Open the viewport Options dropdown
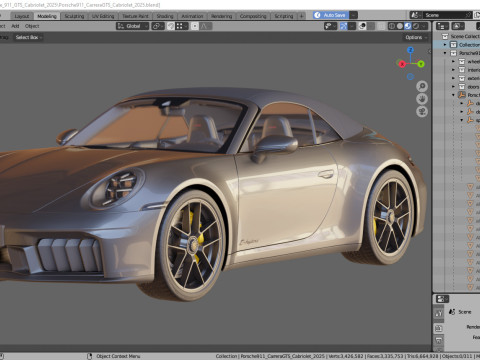Image resolution: width=480 pixels, height=360 pixels. click(x=415, y=37)
